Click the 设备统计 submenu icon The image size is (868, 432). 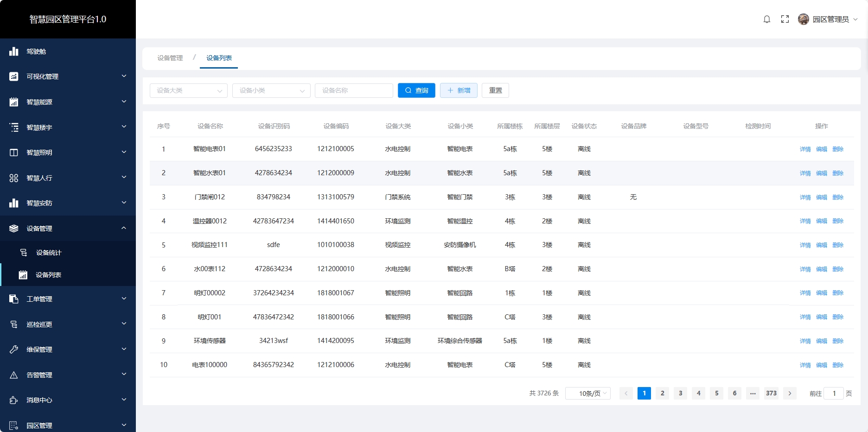tap(24, 253)
